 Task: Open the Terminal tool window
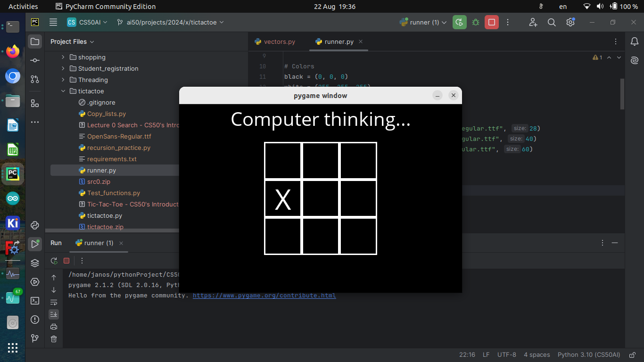(x=35, y=301)
